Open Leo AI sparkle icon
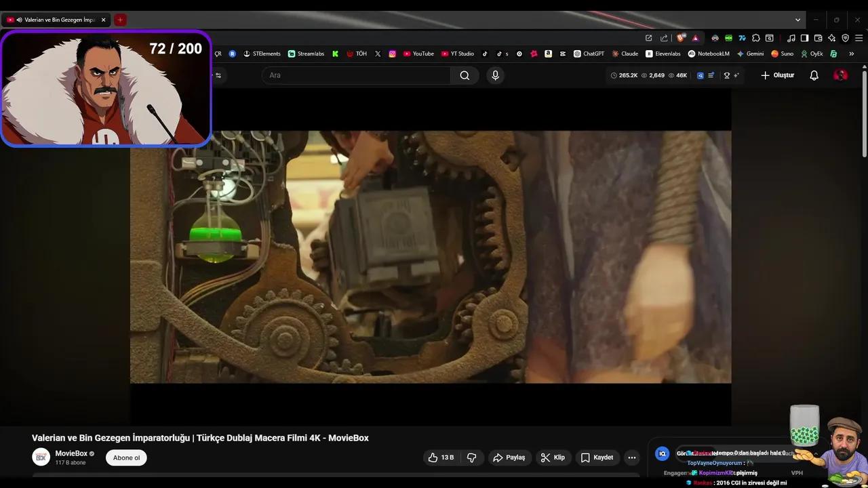 click(831, 38)
